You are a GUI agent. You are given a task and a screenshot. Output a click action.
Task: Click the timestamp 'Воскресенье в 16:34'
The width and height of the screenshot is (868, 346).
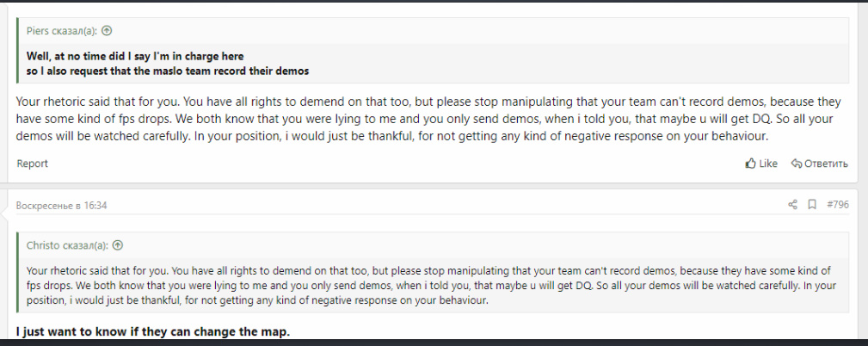[61, 206]
